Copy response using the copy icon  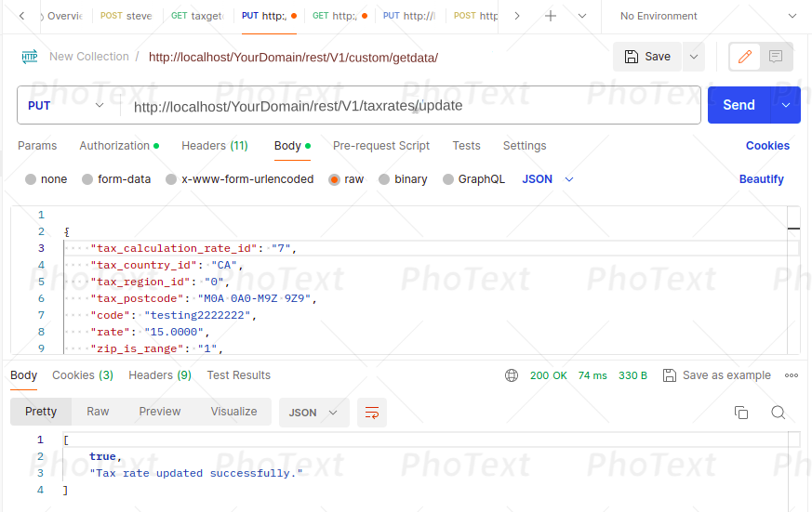point(741,413)
